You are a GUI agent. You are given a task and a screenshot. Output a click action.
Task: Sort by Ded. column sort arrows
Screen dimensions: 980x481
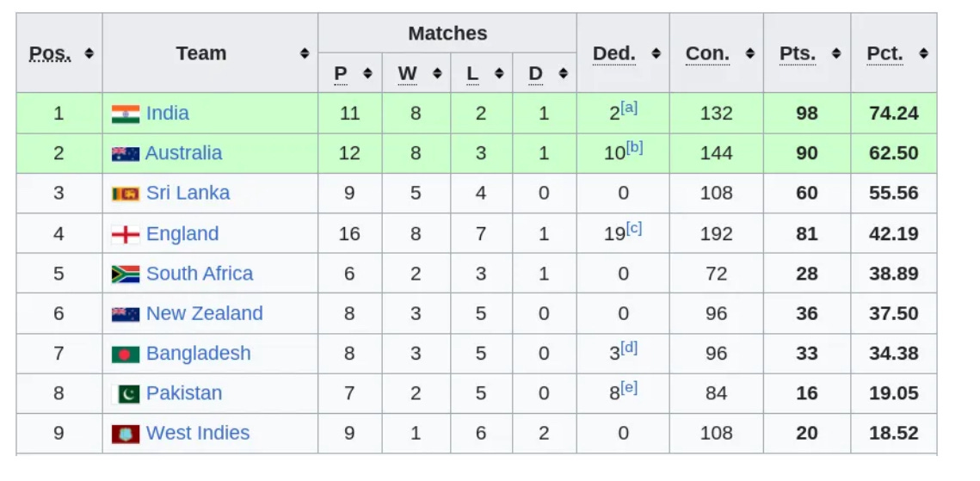point(656,53)
